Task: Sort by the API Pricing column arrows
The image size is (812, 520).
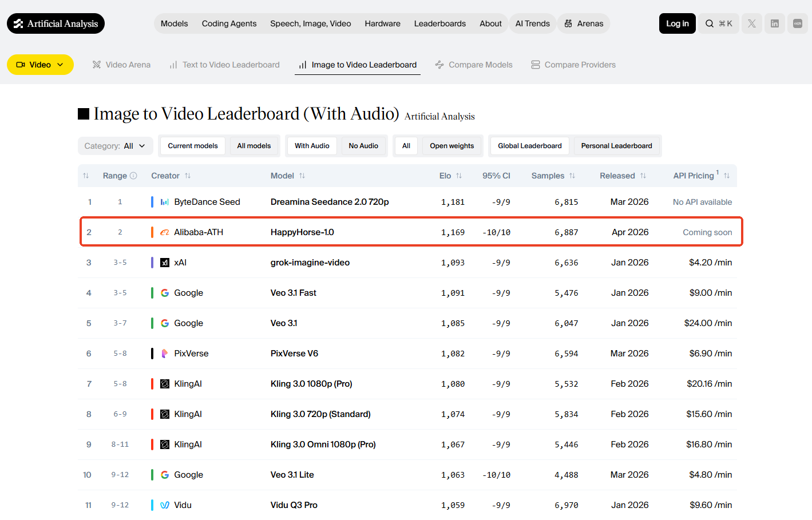Action: [727, 176]
